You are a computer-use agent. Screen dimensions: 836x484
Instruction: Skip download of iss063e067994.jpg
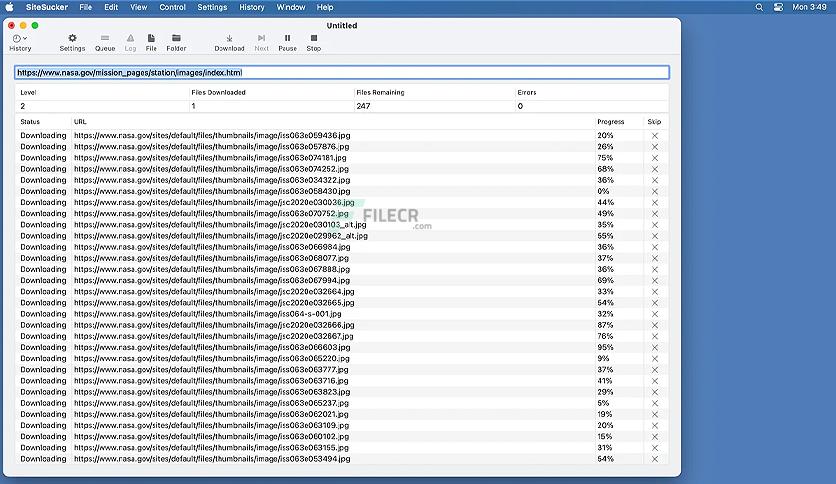655,281
